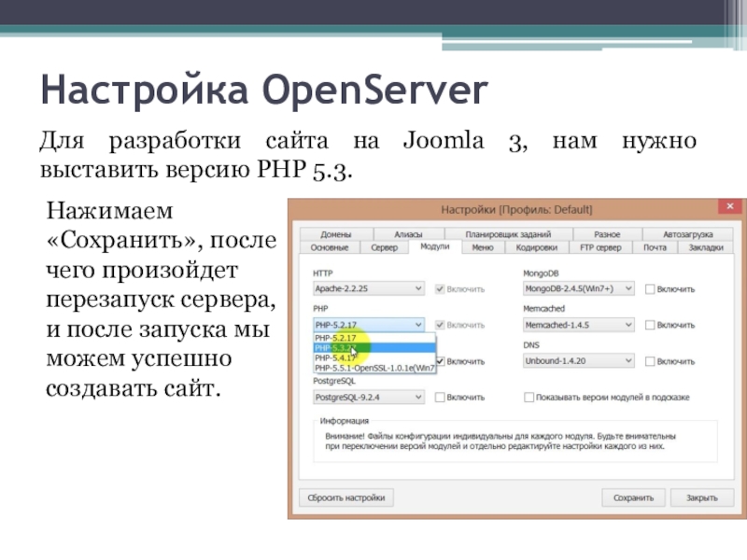Open the Домены tab
Screen dimensions: 747x560
336,234
